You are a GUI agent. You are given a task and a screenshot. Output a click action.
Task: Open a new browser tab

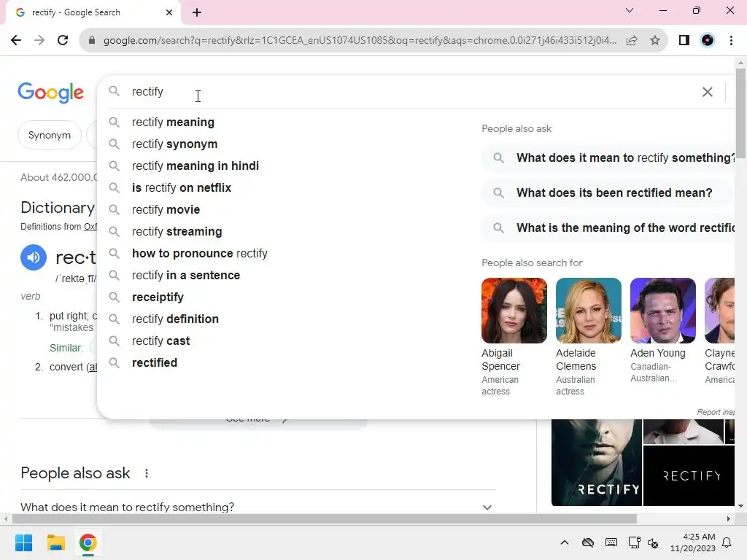[x=197, y=12]
